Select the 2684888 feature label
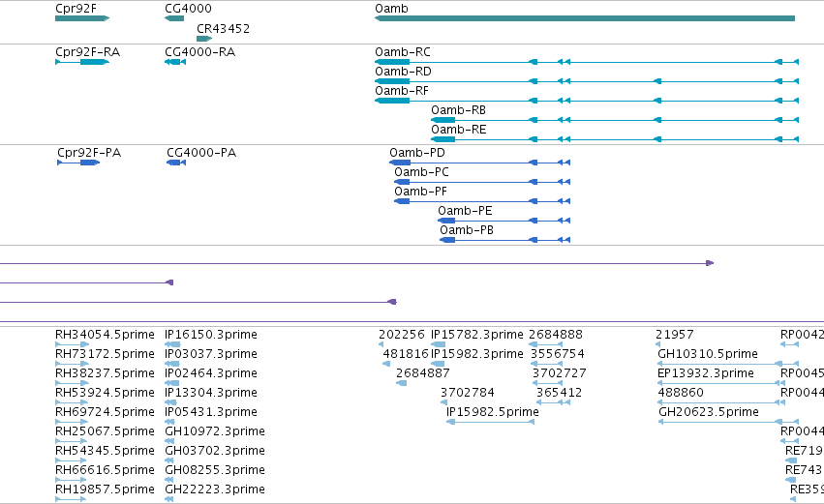Viewport: 824px width, 504px height. point(556,335)
